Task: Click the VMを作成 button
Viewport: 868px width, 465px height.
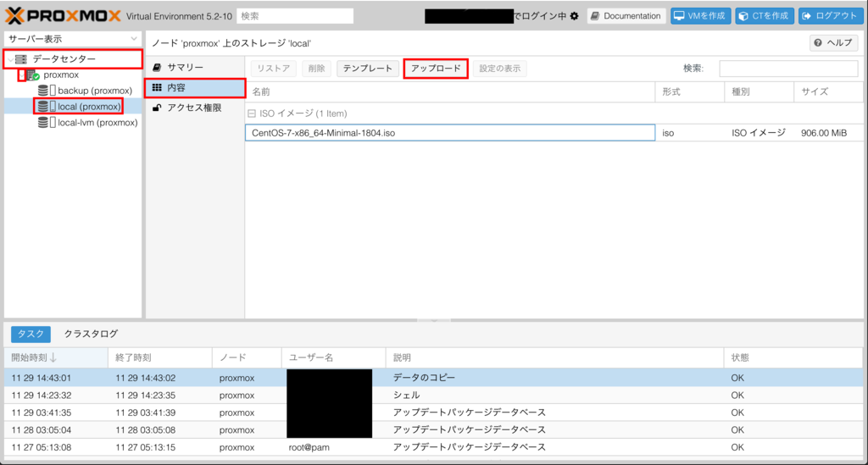Action: click(x=700, y=16)
